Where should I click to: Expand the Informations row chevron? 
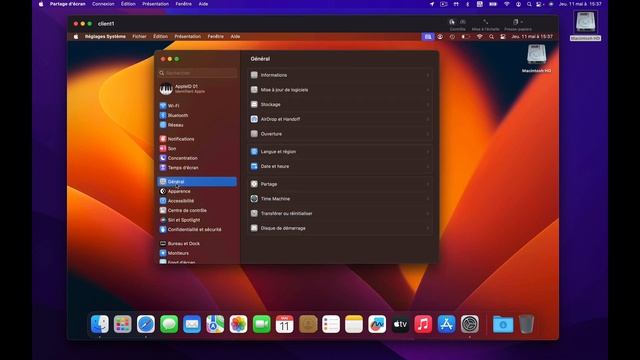tap(428, 75)
